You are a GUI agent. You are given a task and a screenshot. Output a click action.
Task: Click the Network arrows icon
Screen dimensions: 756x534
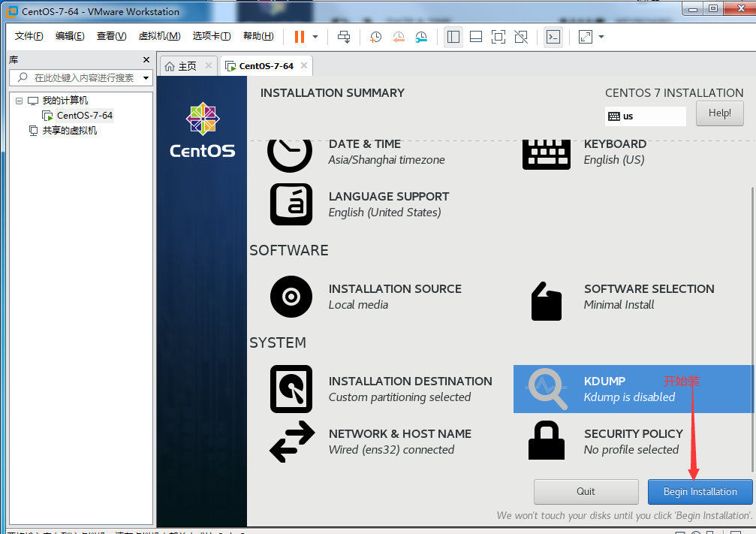pos(292,442)
